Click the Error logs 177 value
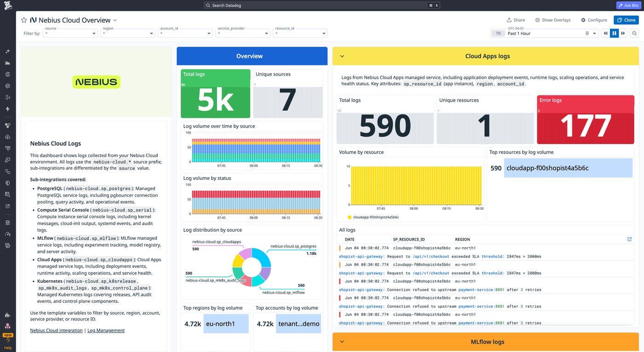 586,126
